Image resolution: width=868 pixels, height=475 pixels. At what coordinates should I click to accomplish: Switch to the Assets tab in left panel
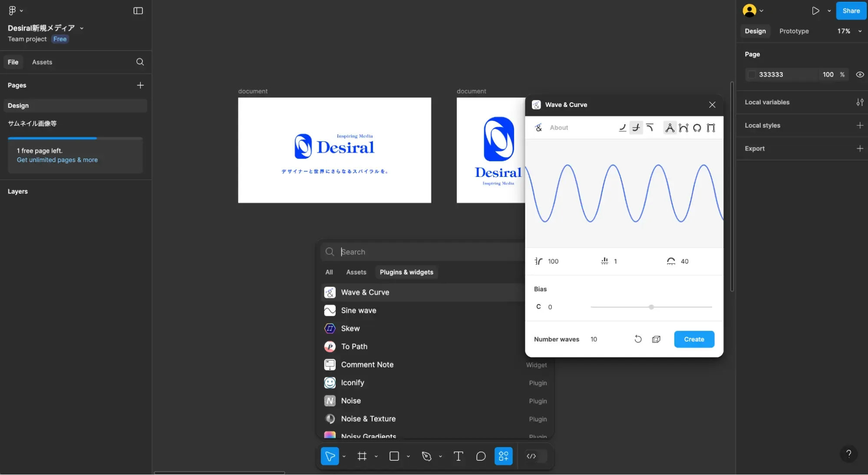(x=42, y=62)
